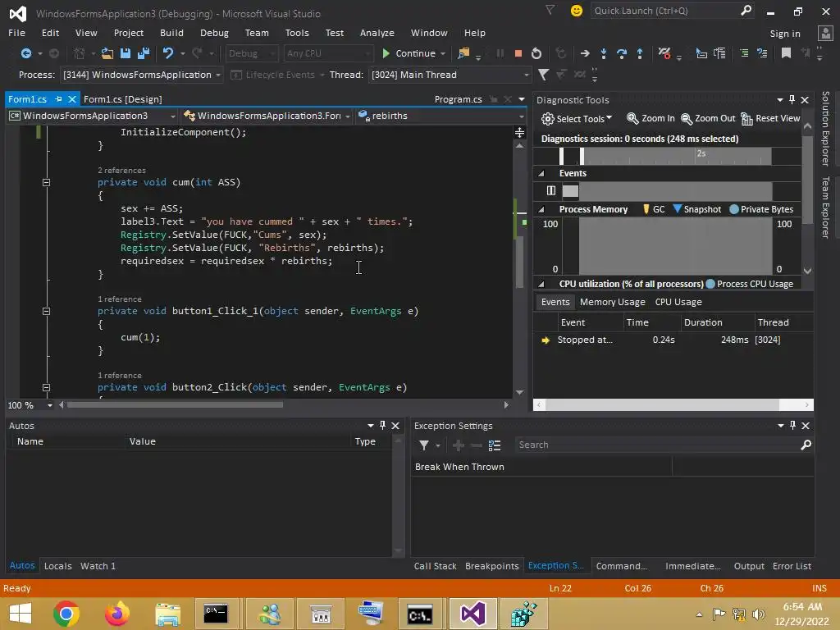
Task: Open the rebirths member dropdown
Action: coord(441,116)
